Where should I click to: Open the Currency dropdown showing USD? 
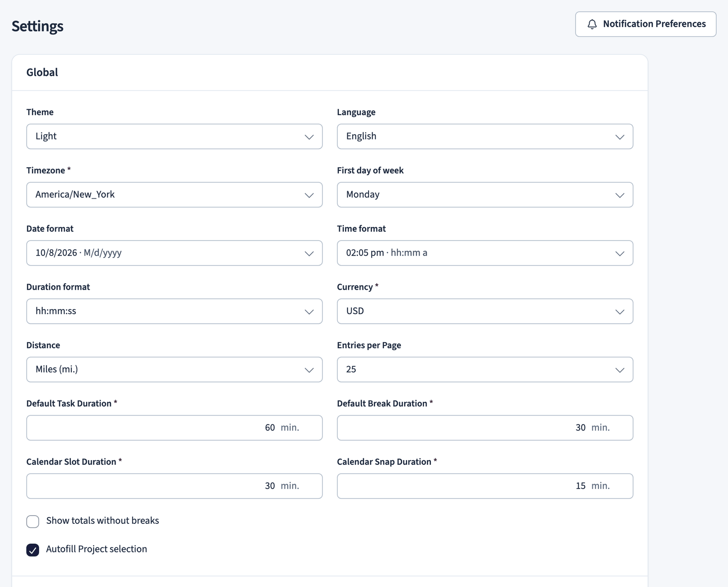pyautogui.click(x=485, y=311)
